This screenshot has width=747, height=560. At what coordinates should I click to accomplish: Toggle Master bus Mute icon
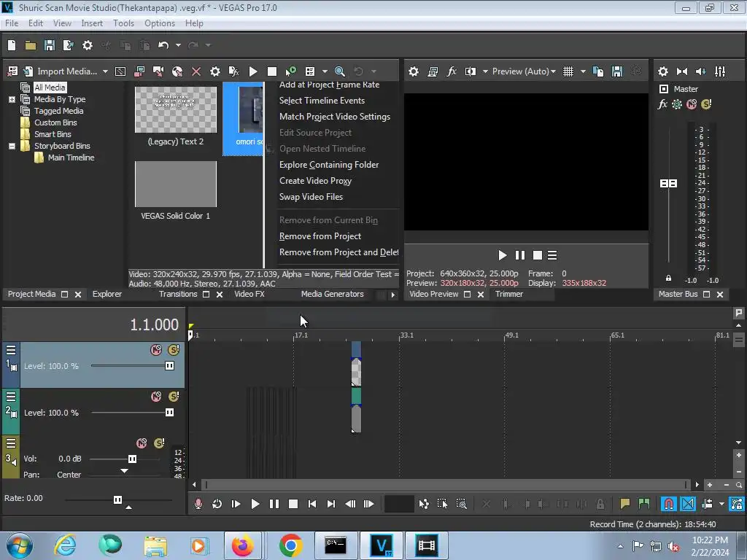[x=692, y=104]
